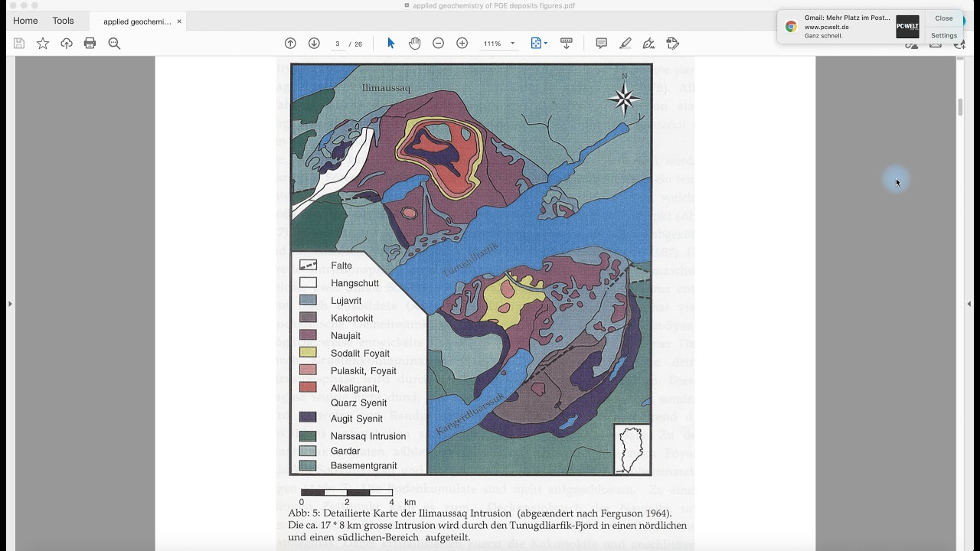The width and height of the screenshot is (980, 551).
Task: Go to the next page
Action: click(314, 44)
